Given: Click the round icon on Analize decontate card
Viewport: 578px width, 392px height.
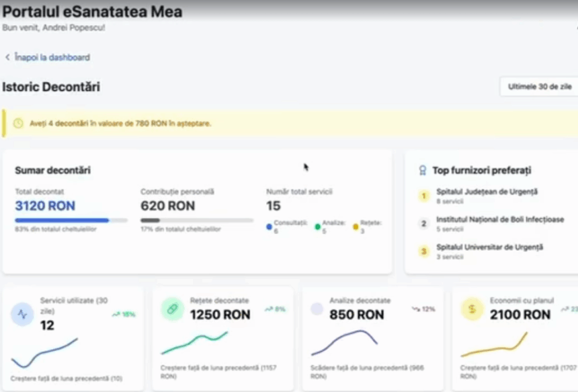Looking at the screenshot, I should click(x=317, y=309).
